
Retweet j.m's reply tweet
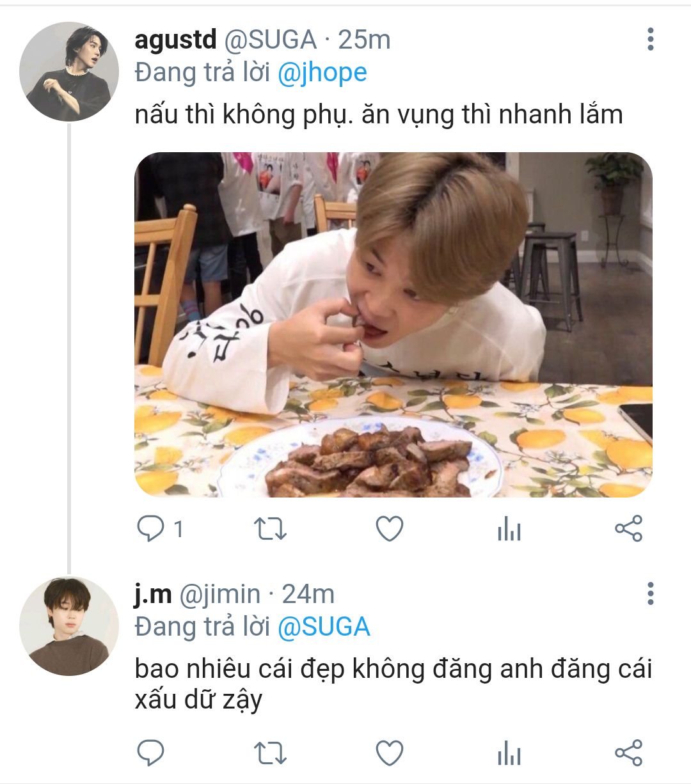270,753
